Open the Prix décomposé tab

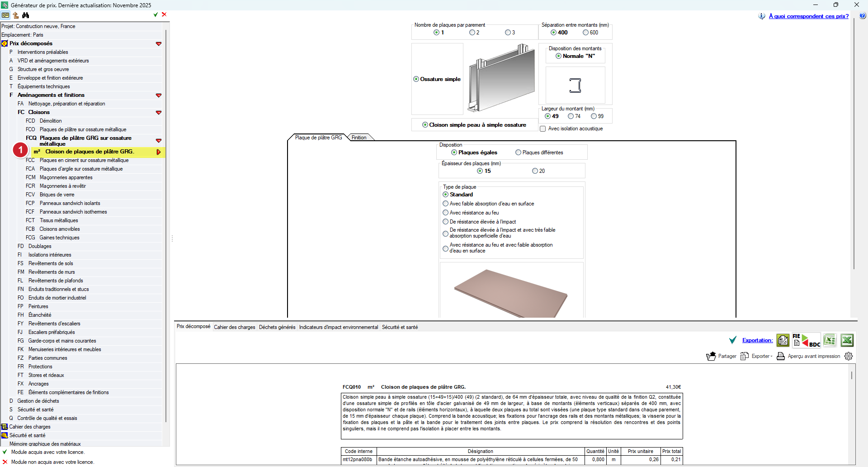click(x=193, y=326)
